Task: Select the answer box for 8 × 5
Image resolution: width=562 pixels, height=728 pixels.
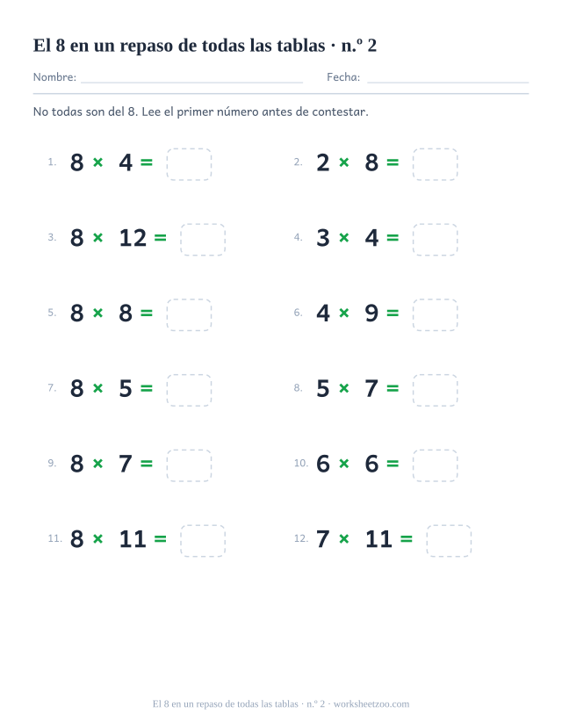Action: [x=189, y=390]
